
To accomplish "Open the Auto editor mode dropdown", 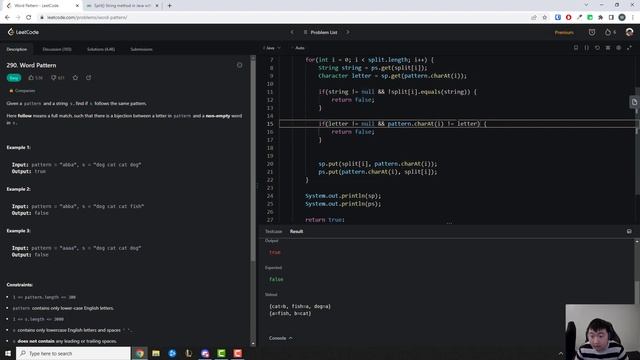I will tap(298, 48).
